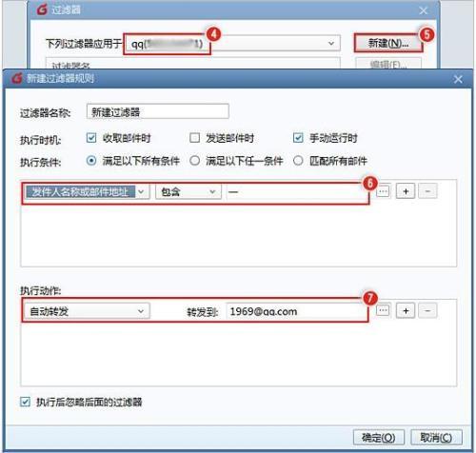The height and width of the screenshot is (453, 476).
Task: Click the Foxmail logo in the 新建过滤器规则 title bar
Action: pyautogui.click(x=17, y=78)
